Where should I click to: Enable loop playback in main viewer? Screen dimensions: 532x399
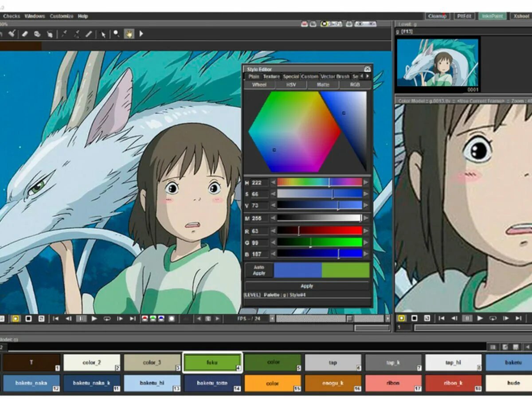107,318
